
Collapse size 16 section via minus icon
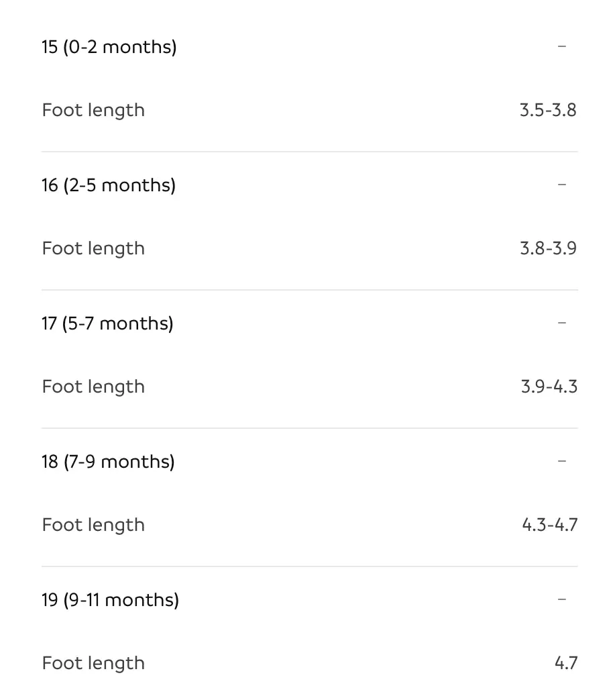click(561, 185)
